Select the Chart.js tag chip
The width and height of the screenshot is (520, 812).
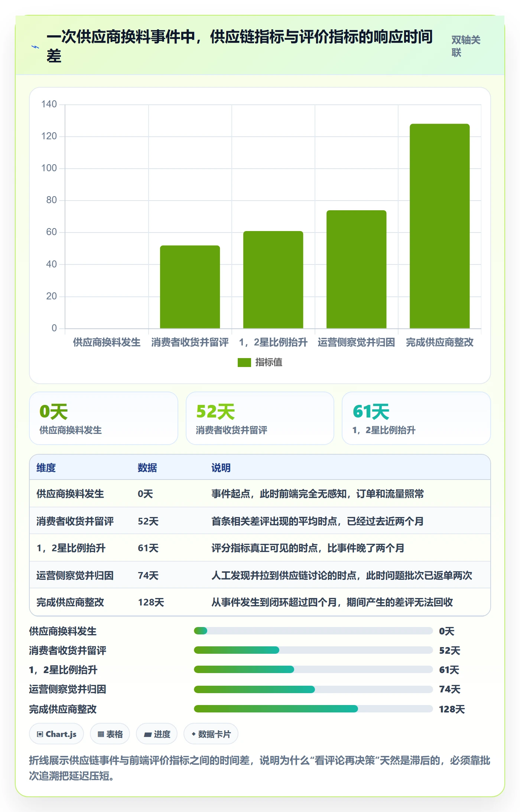click(x=56, y=734)
